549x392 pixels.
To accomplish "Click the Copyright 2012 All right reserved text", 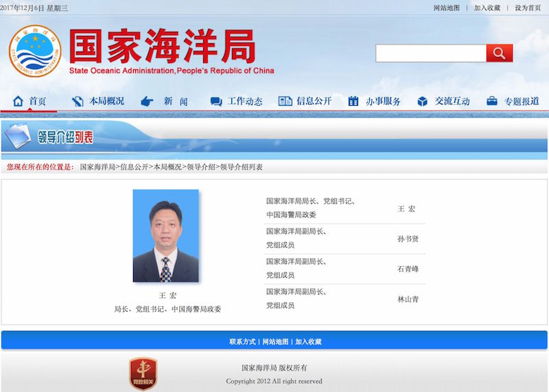I will point(274,381).
